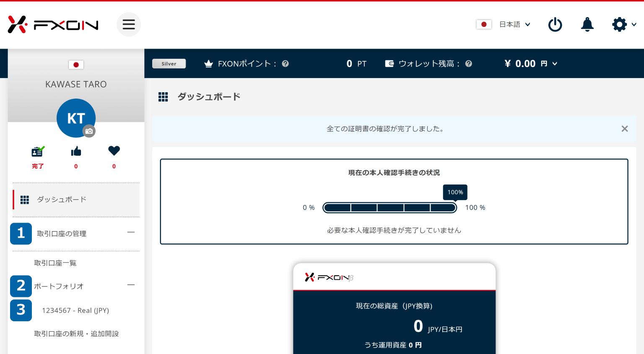Screen dimensions: 644x354
Task: Dismiss the certificate confirmation notice
Action: click(625, 129)
